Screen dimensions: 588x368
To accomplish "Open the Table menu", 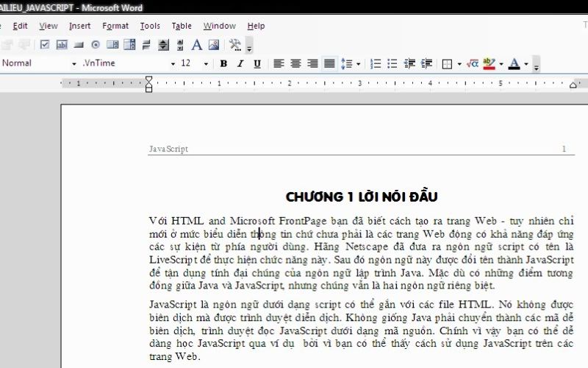I will [x=182, y=26].
